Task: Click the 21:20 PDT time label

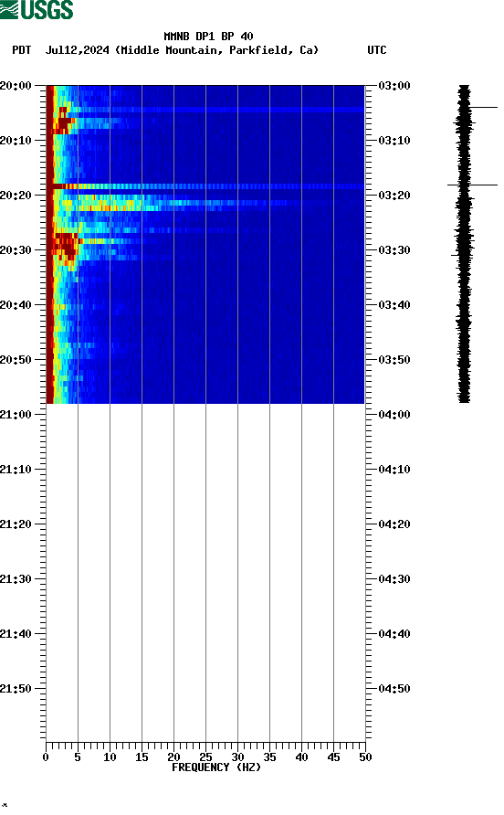Action: tap(16, 524)
